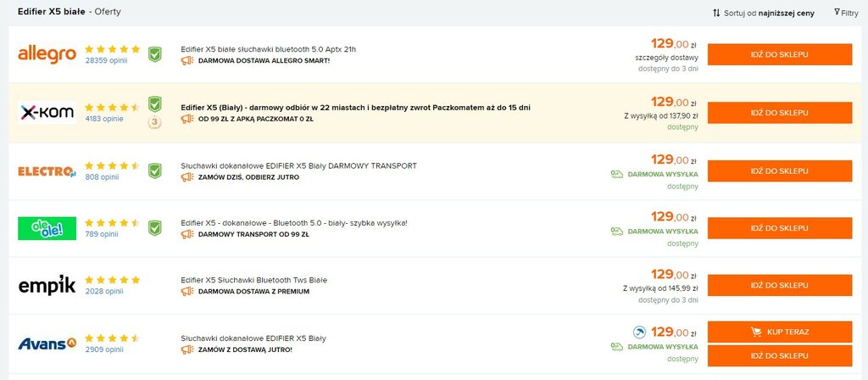Open the x-kom 'Edifier X5 (Biały)' offer title
The image size is (868, 380).
[x=355, y=108]
